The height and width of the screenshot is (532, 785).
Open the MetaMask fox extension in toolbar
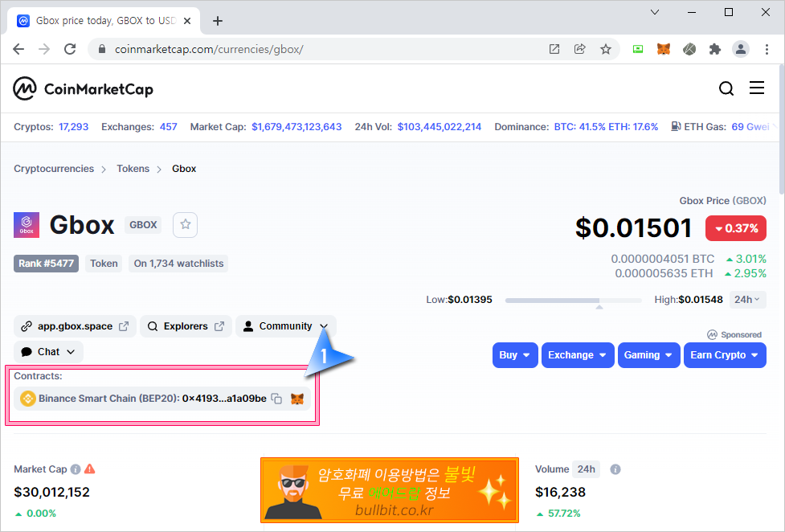click(x=664, y=49)
